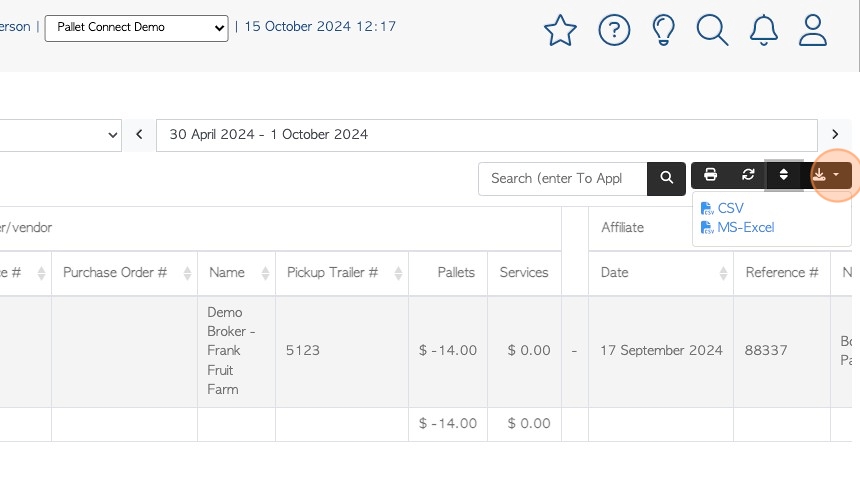Toggle the expand/collapse rows arrows button
The width and height of the screenshot is (860, 480).
[x=784, y=175]
